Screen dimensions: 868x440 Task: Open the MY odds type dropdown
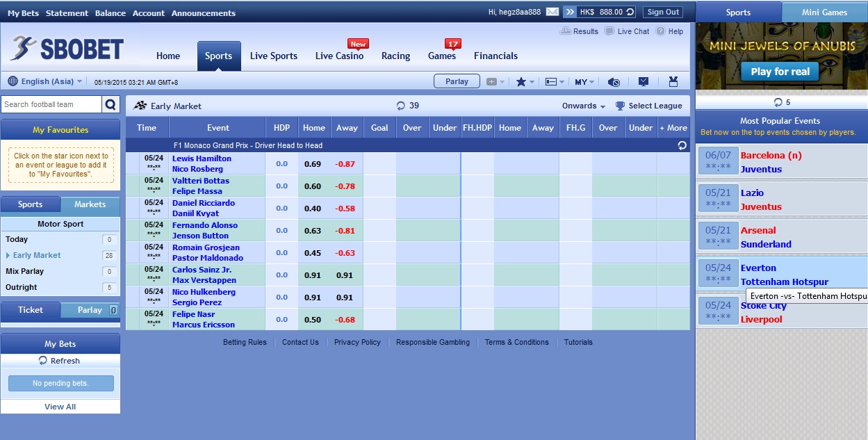(584, 81)
